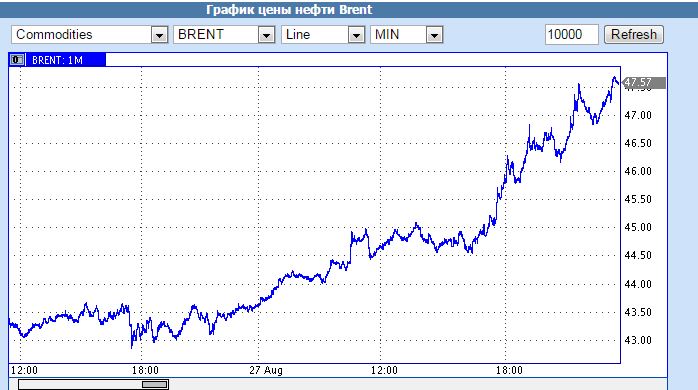Click the 43.00 price axis label

pyautogui.click(x=638, y=340)
